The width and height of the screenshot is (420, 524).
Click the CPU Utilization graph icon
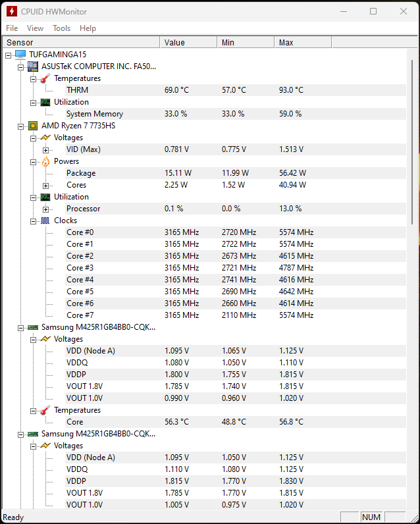(45, 197)
